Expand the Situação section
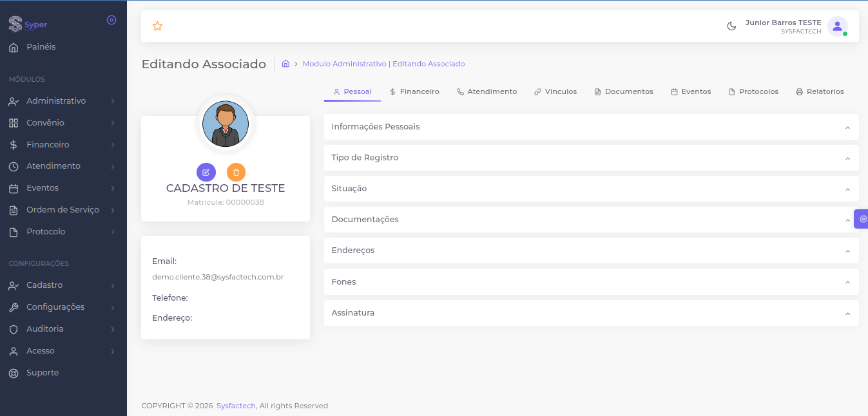The image size is (868, 416). click(x=592, y=189)
